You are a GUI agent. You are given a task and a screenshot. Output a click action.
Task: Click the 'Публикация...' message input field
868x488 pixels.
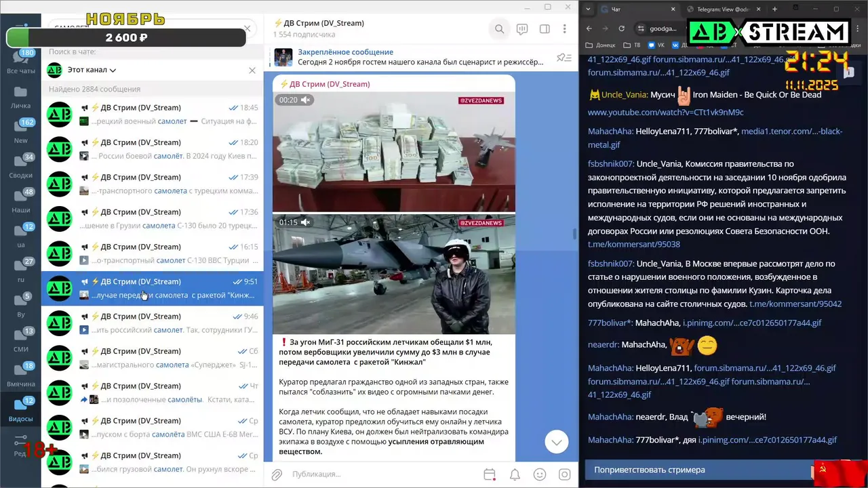pyautogui.click(x=383, y=474)
